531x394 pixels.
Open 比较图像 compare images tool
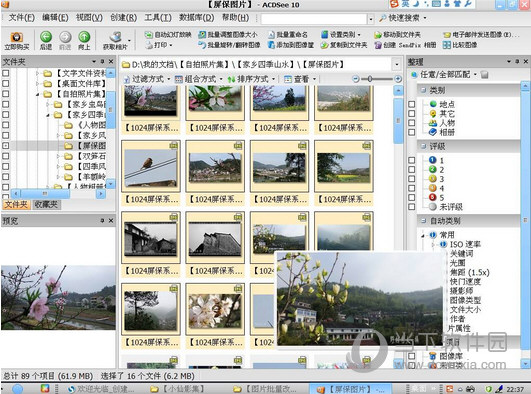(460, 45)
